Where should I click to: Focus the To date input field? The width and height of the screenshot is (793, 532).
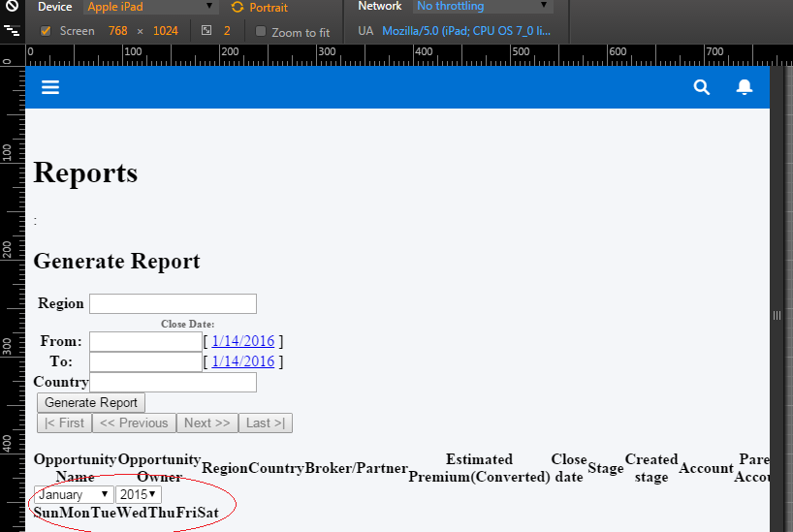(145, 361)
